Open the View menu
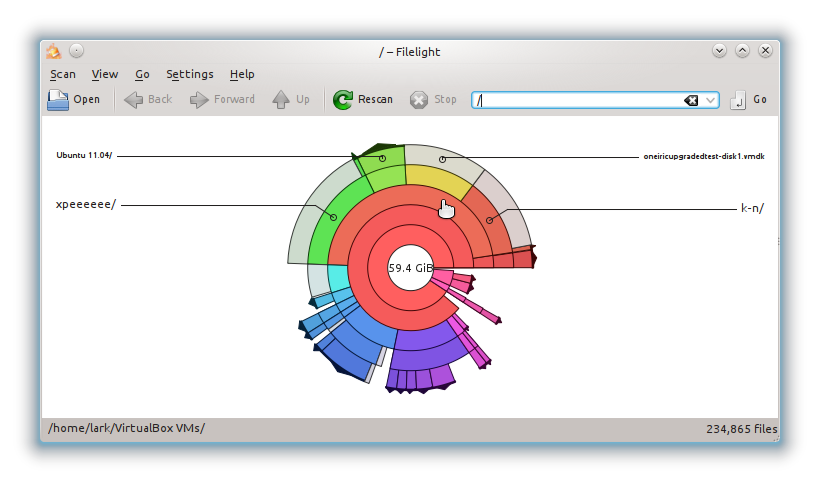 [105, 74]
